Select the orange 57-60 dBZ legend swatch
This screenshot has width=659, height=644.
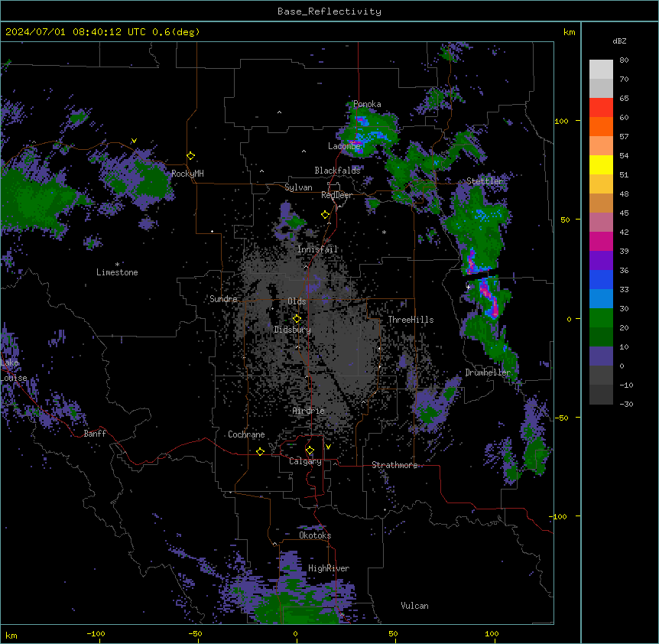click(x=601, y=126)
